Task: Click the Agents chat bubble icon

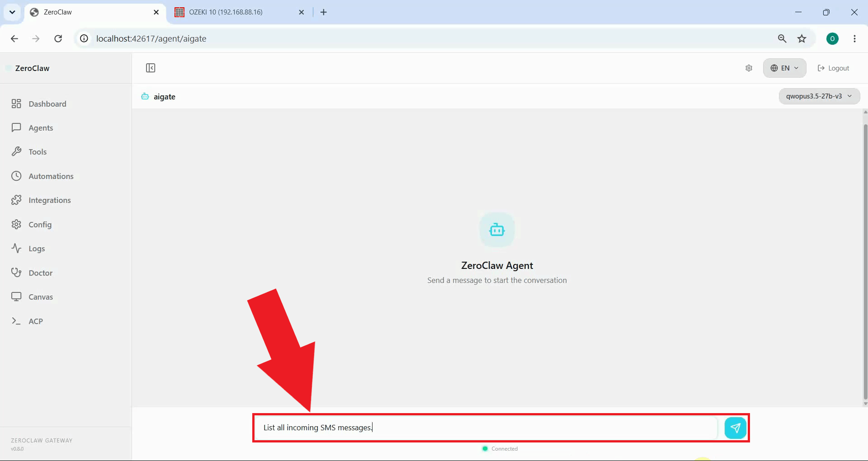Action: pos(16,128)
